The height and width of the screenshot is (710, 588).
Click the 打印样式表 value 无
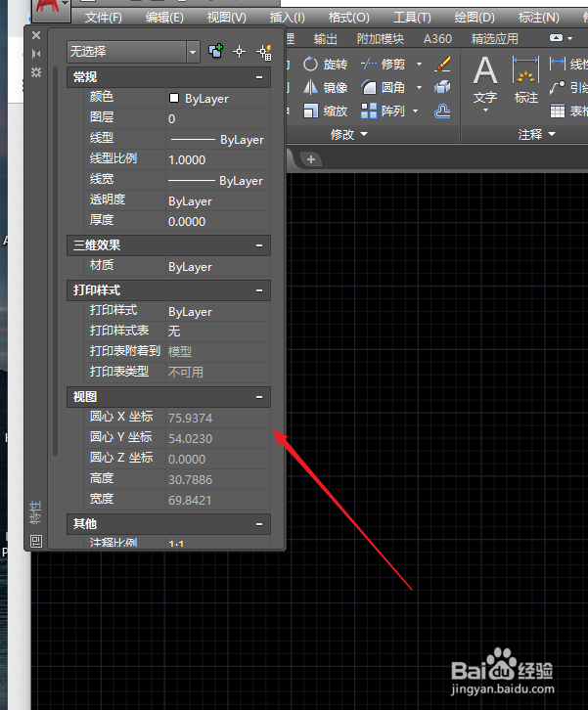pos(218,331)
